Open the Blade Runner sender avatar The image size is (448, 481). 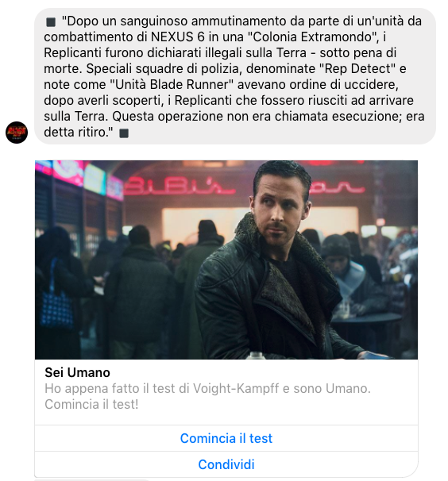(x=17, y=133)
